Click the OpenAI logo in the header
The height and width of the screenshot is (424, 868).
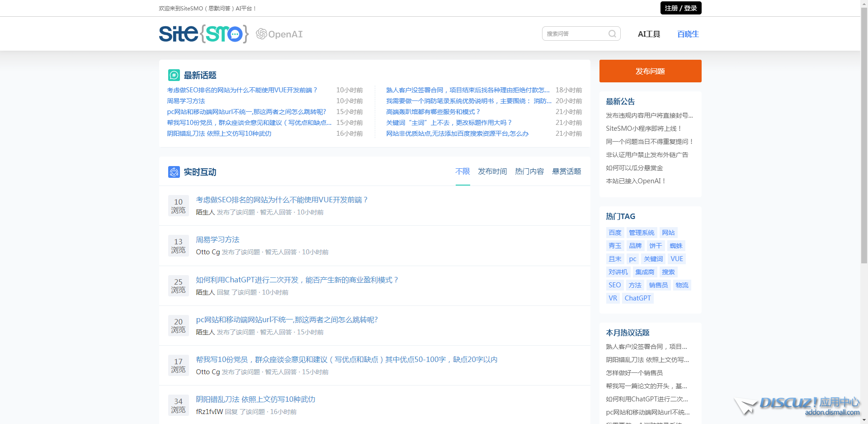coord(279,33)
